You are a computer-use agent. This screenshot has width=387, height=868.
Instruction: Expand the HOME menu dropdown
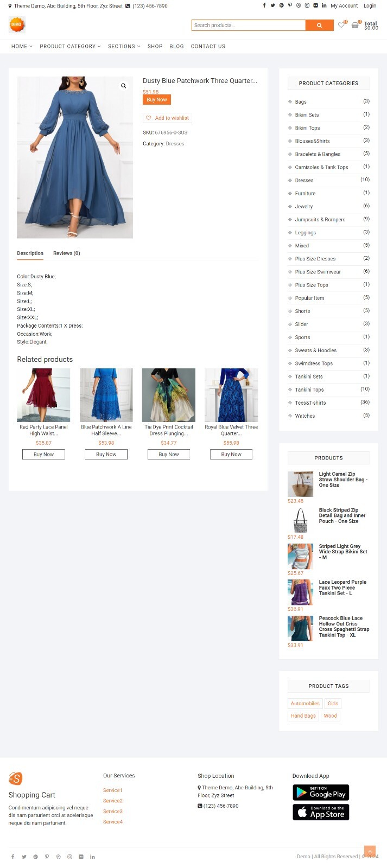pyautogui.click(x=22, y=46)
